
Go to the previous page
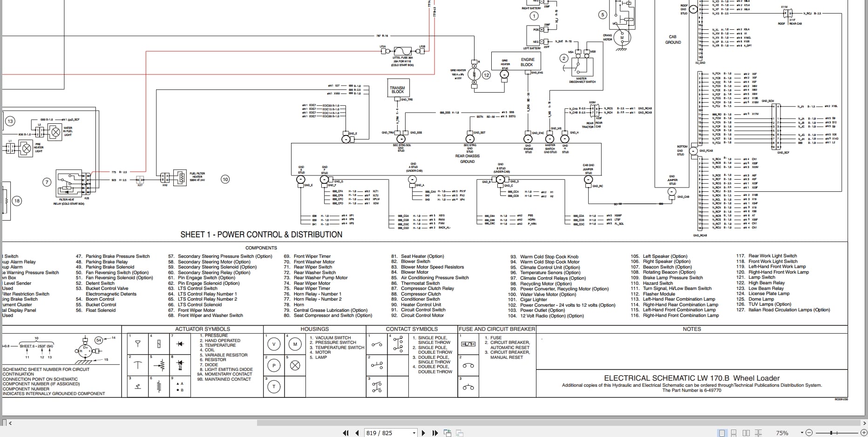(357, 433)
